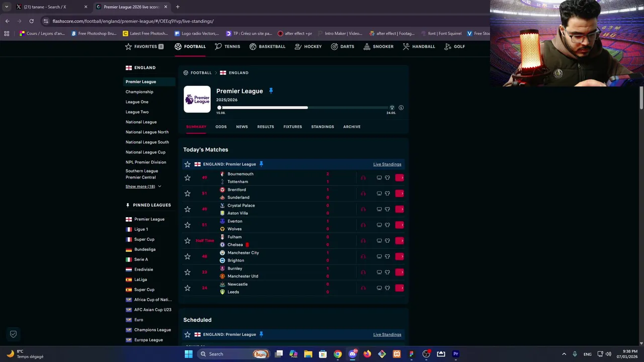Open Ligue 1 in pinned leagues

pyautogui.click(x=141, y=229)
